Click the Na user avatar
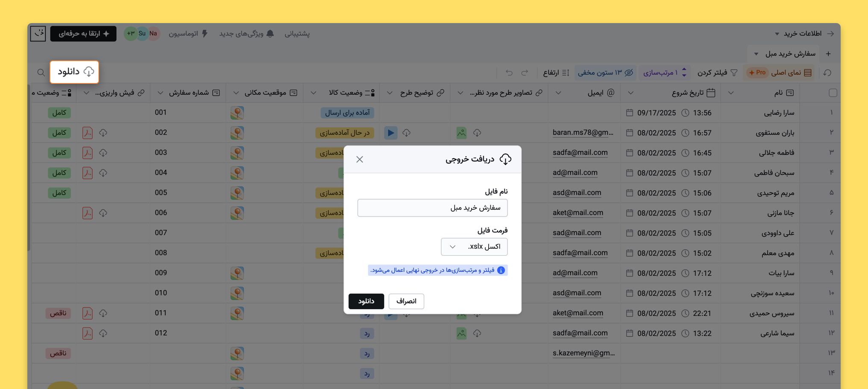868x389 pixels. tap(153, 34)
